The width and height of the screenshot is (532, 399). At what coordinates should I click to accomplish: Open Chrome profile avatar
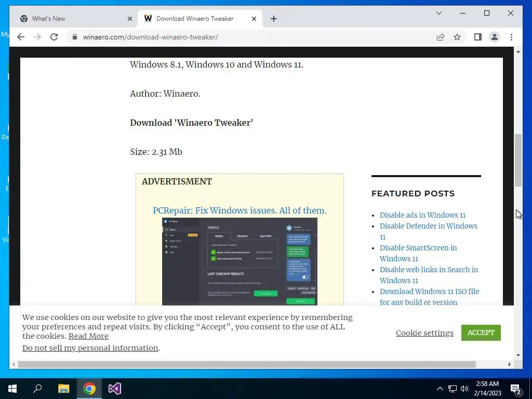pyautogui.click(x=495, y=37)
